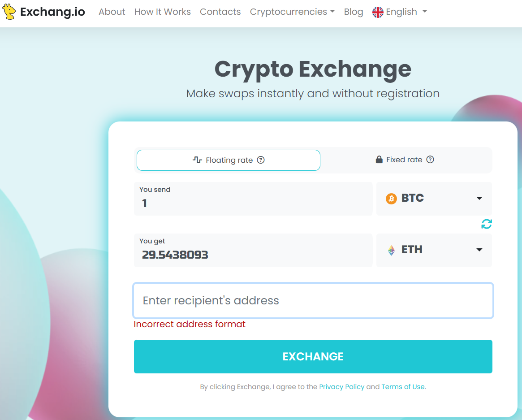Viewport: 522px width, 420px height.
Task: Open the BTC send currency dropdown
Action: pos(434,199)
